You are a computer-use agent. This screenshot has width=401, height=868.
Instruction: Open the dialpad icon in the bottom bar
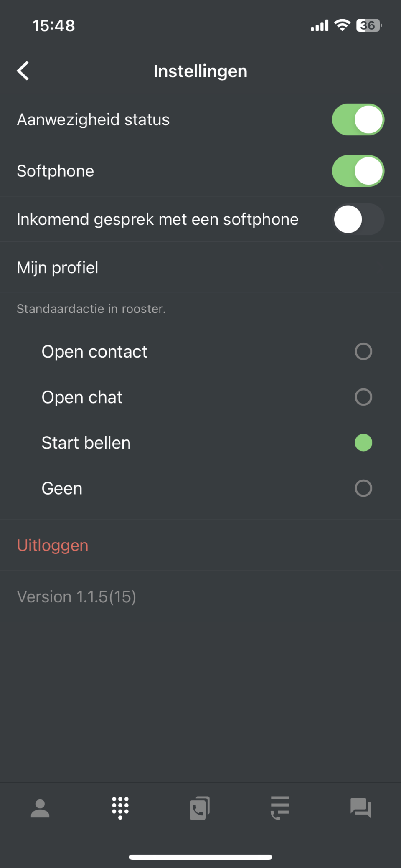(120, 808)
